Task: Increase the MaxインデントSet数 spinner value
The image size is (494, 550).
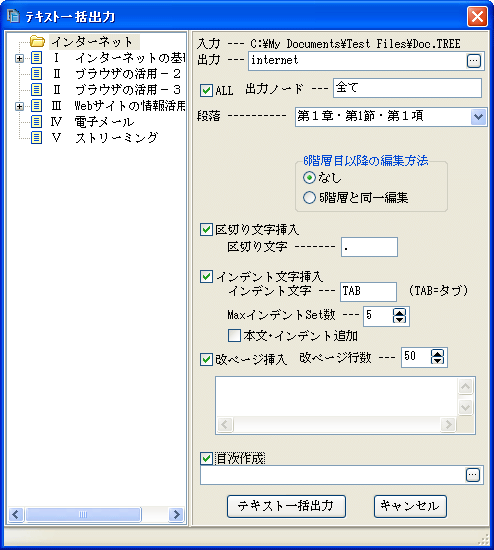Action: [x=399, y=312]
